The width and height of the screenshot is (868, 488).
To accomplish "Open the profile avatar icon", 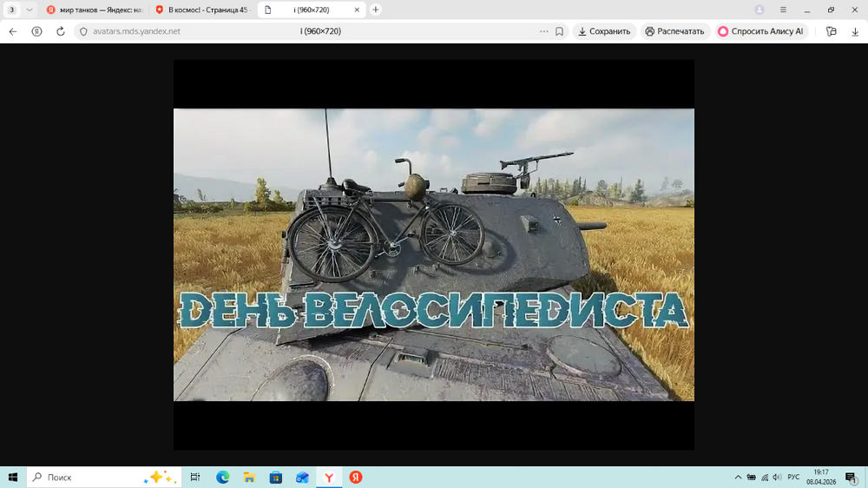I will (759, 10).
